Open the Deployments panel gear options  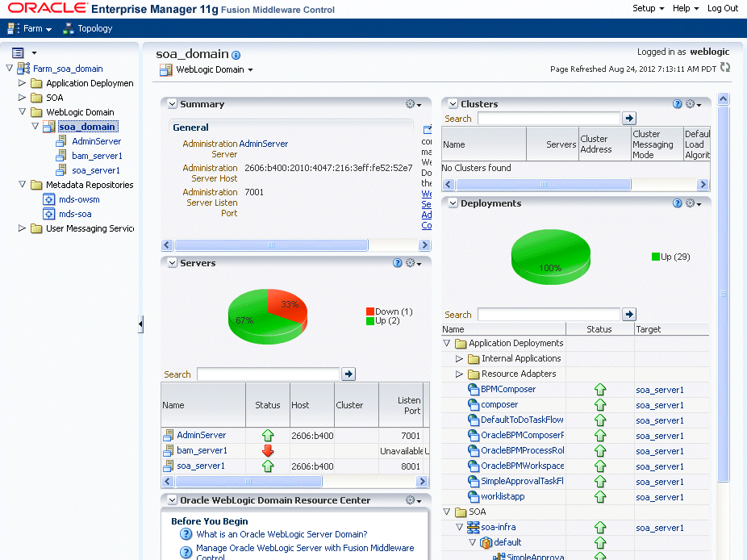(x=693, y=203)
